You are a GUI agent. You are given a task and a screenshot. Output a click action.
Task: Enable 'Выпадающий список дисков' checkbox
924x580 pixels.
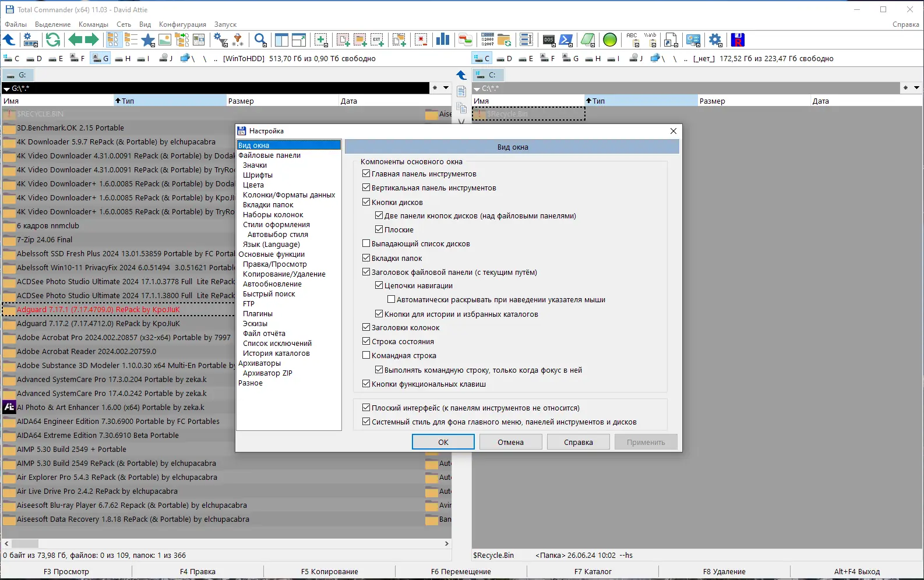pyautogui.click(x=366, y=243)
